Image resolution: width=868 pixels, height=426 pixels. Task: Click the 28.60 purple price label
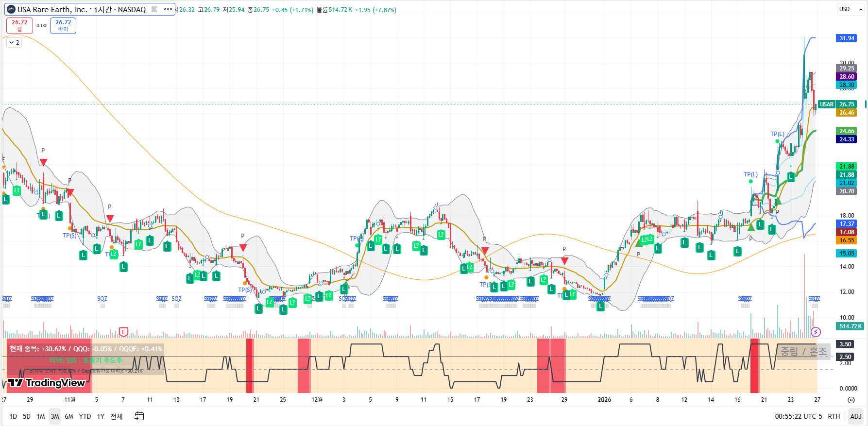pyautogui.click(x=847, y=77)
